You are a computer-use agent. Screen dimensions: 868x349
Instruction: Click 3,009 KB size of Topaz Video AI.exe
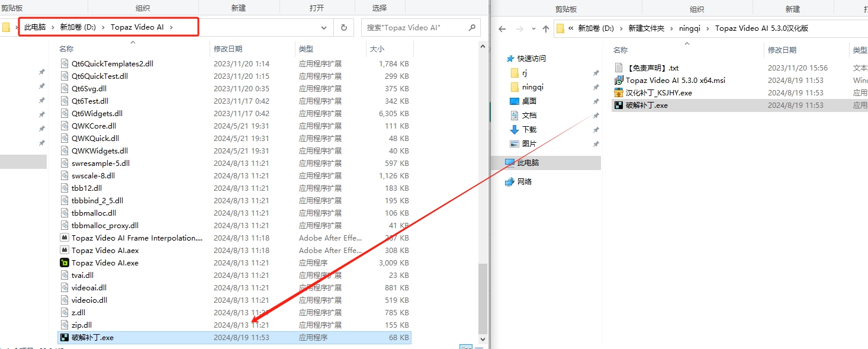coord(394,262)
